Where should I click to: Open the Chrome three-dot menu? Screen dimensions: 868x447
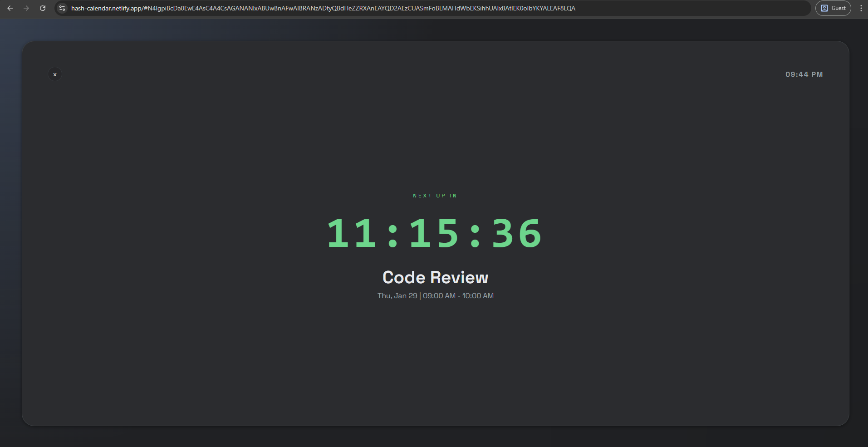tap(861, 8)
